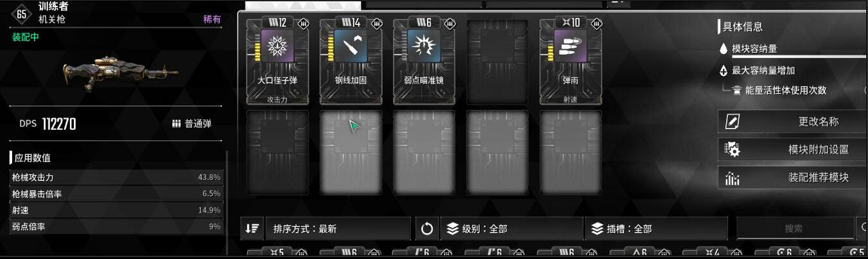Screen dimensions: 868x259
Task: Click the 模块附加设置 button
Action: [x=793, y=149]
